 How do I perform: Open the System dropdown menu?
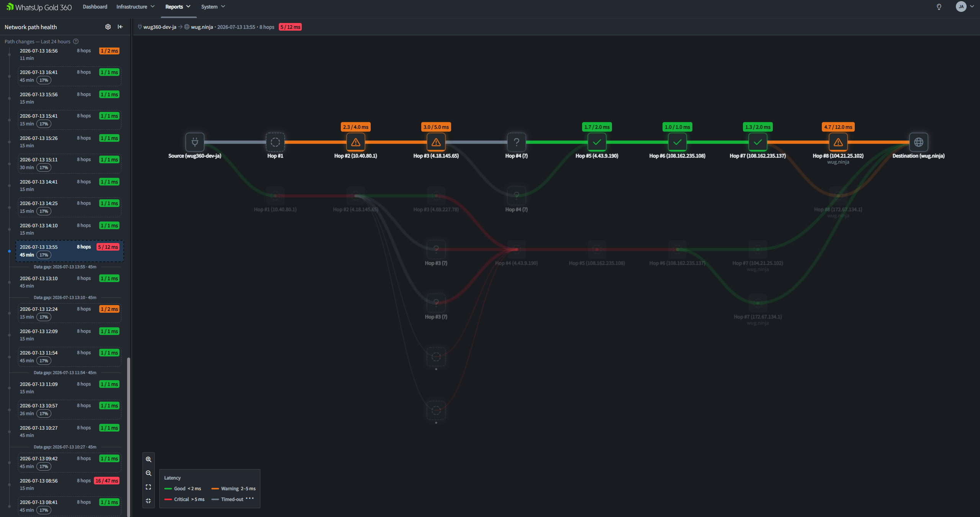coord(213,7)
